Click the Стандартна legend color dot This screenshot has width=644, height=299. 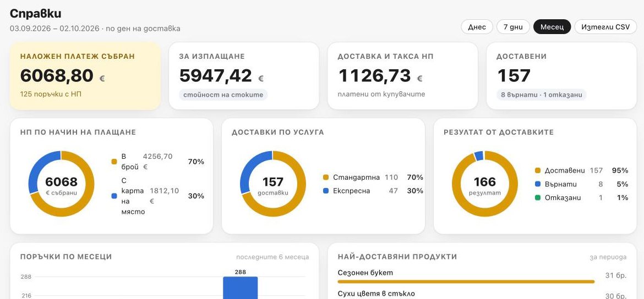[x=326, y=178]
